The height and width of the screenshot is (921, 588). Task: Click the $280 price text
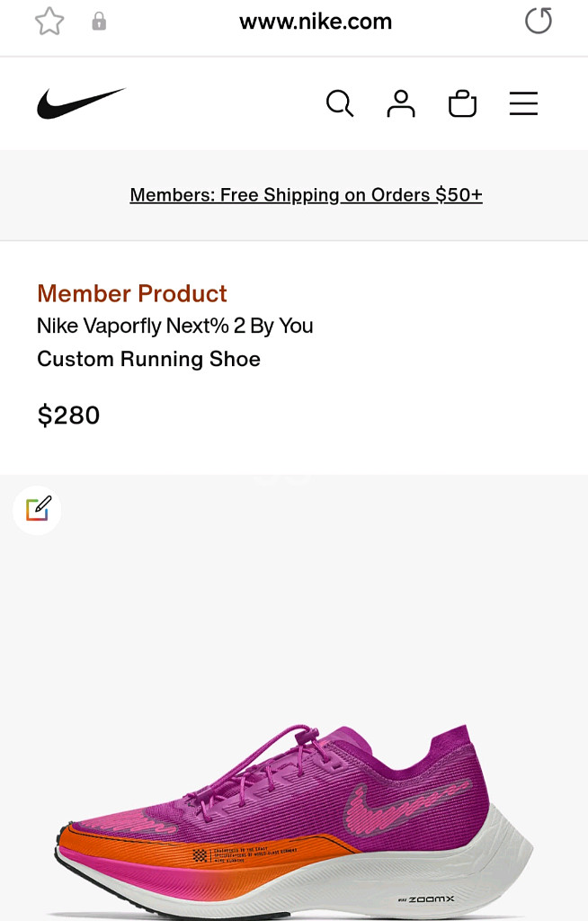coord(68,416)
